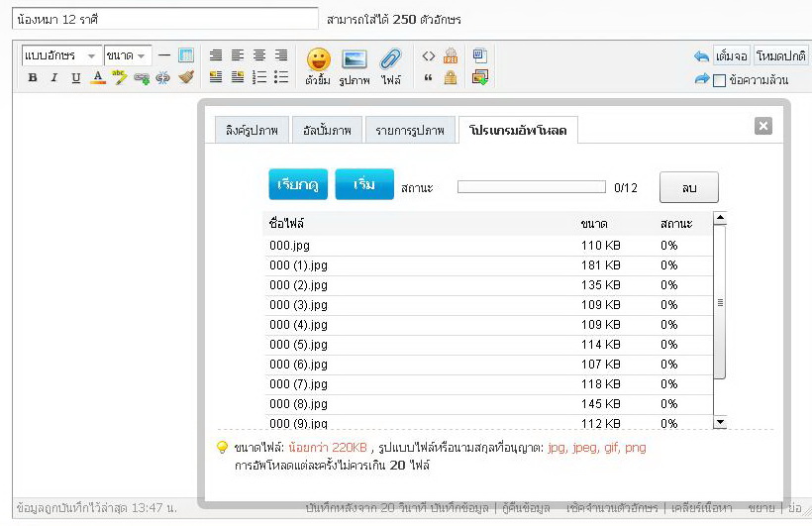The width and height of the screenshot is (812, 526).
Task: Click the เรียกดู browse button
Action: [298, 184]
